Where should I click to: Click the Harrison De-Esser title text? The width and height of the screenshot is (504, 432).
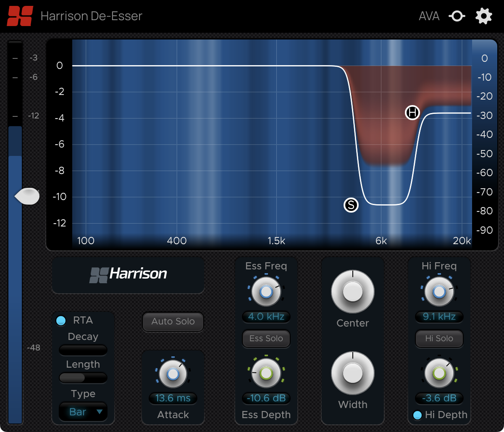pyautogui.click(x=92, y=16)
